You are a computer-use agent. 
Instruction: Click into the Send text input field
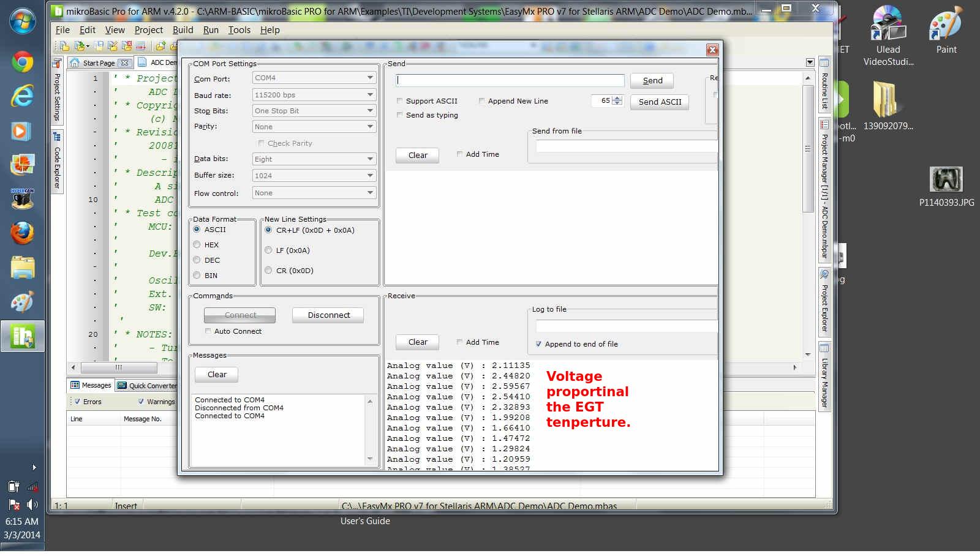510,80
